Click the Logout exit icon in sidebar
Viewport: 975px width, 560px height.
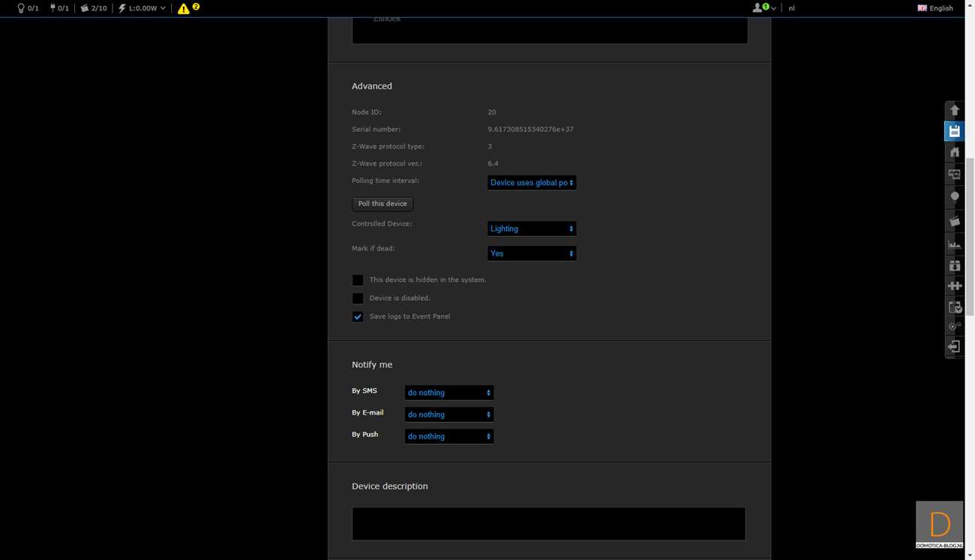(x=954, y=346)
